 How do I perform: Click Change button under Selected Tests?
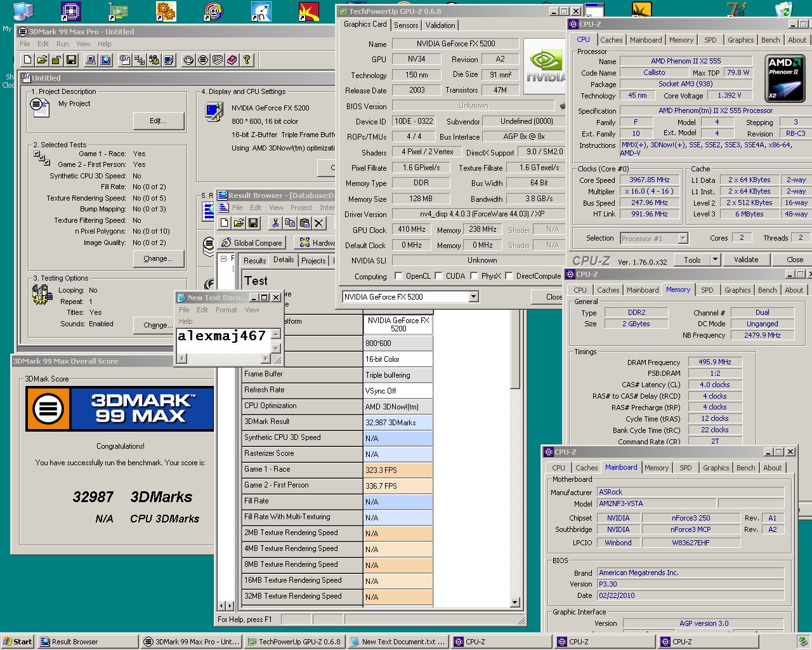click(159, 258)
